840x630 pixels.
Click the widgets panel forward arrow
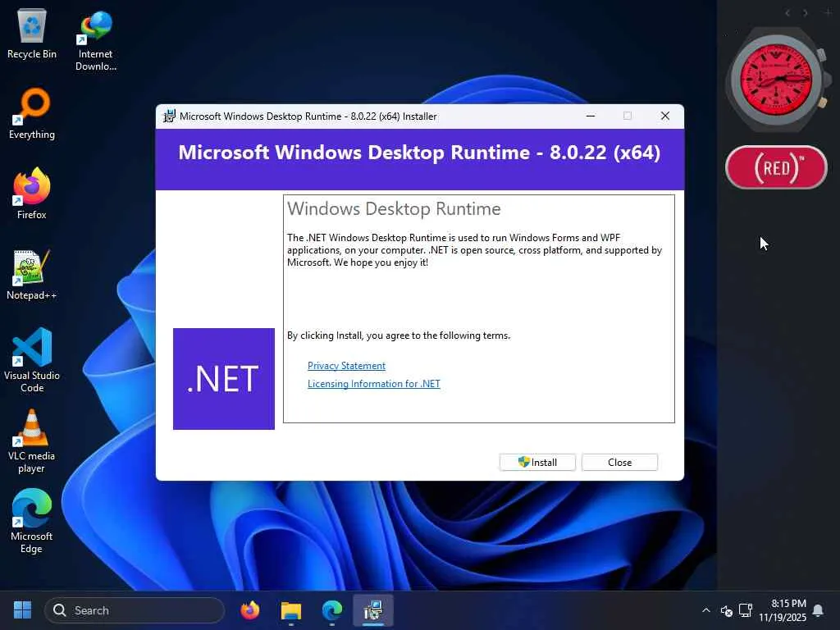(x=806, y=13)
